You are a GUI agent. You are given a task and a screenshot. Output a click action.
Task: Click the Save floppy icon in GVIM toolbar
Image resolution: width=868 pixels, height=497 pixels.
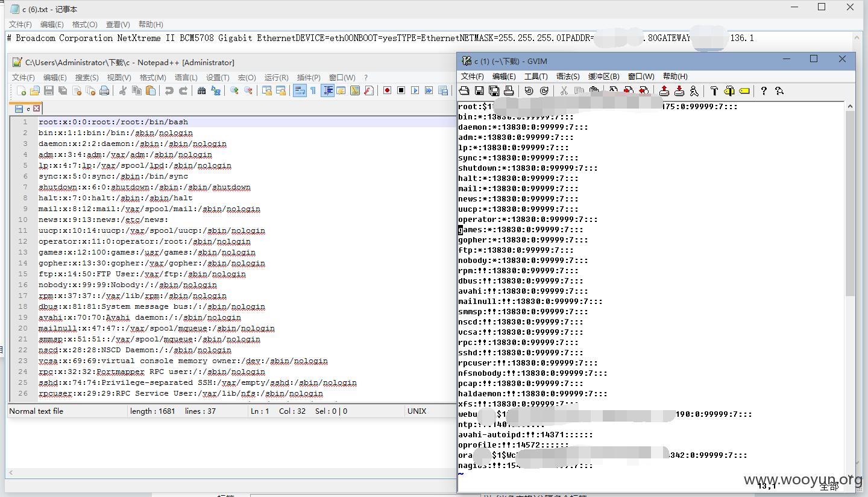[x=479, y=91]
